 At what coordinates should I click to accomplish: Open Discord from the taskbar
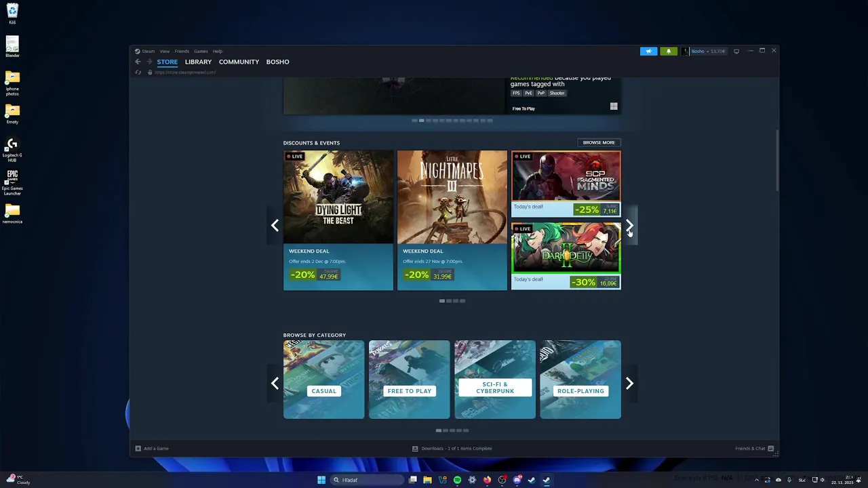[517, 480]
